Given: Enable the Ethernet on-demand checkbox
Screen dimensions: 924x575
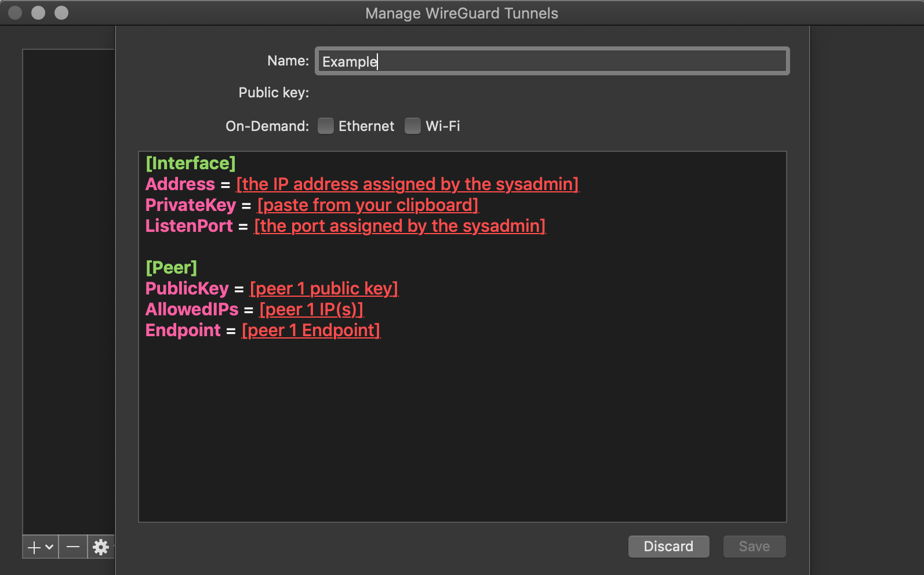Looking at the screenshot, I should point(326,126).
